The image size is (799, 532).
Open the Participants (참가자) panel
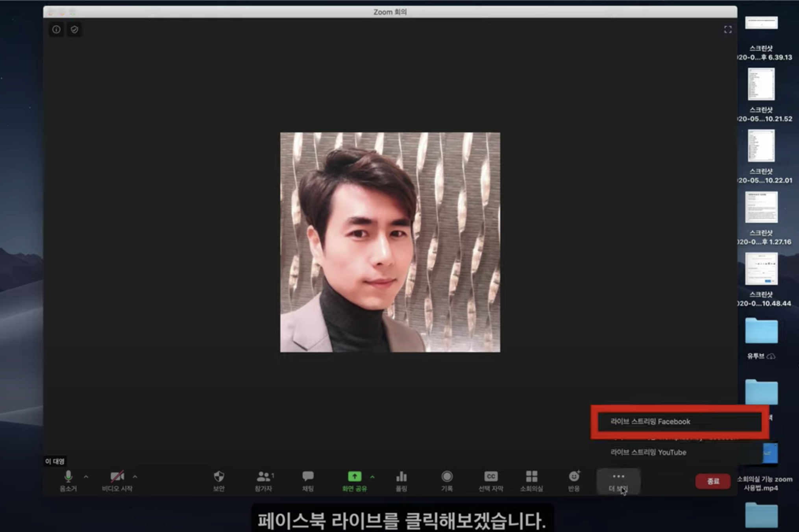pos(264,481)
